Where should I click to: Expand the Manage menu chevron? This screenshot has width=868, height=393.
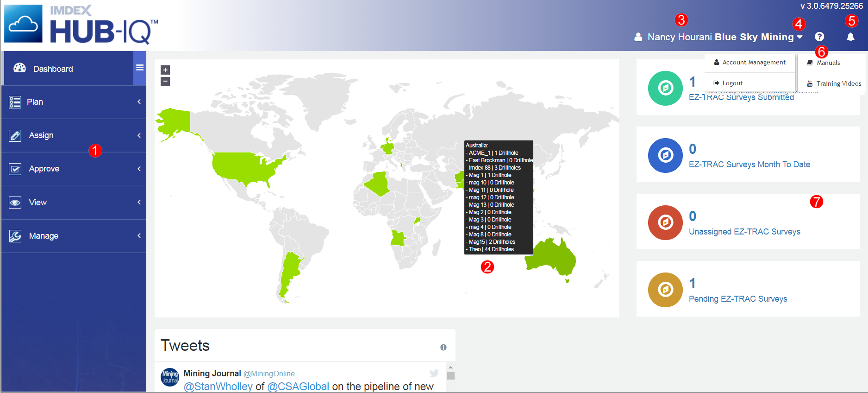[139, 235]
